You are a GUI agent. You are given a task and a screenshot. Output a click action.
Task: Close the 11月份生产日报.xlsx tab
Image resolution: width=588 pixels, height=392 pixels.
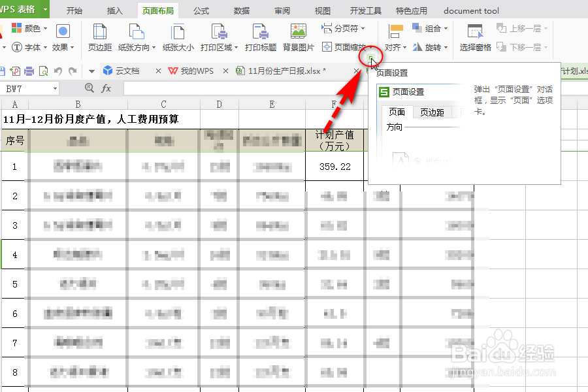click(x=357, y=71)
